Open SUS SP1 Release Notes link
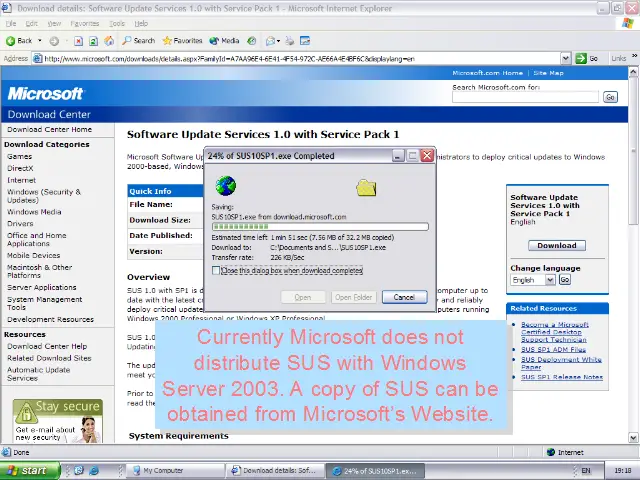This screenshot has height=480, width=640. pos(562,377)
